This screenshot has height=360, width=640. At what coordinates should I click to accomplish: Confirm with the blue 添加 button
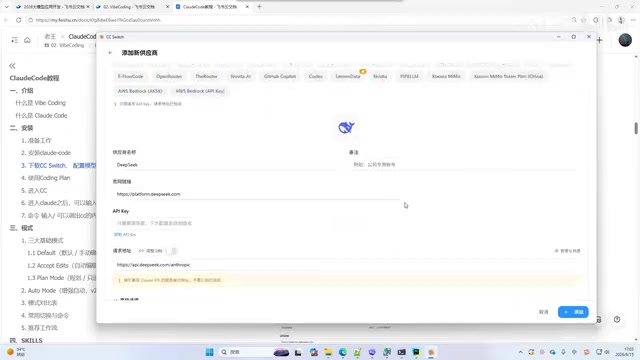click(x=573, y=312)
